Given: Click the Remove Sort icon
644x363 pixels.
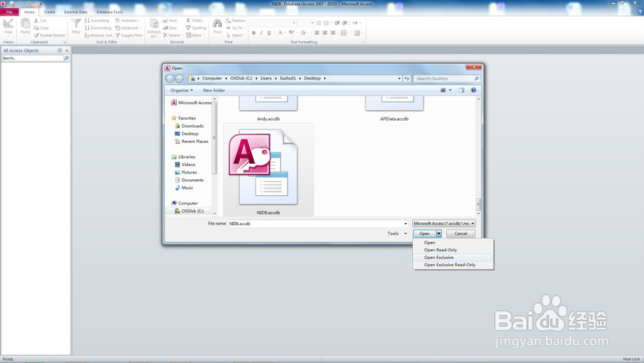Looking at the screenshot, I should 87,35.
